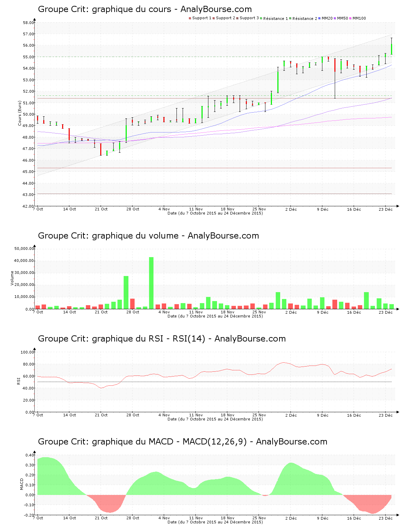Click the -0.20 MACD axis value
This screenshot has height=532, width=412.
(x=29, y=515)
